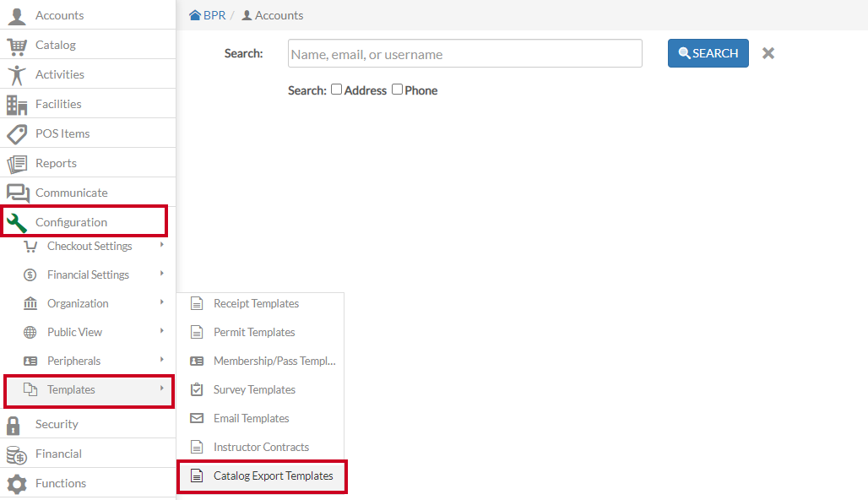Screen dimensions: 868x500
Task: Click the Catalog Export Templates document icon
Action: click(197, 476)
